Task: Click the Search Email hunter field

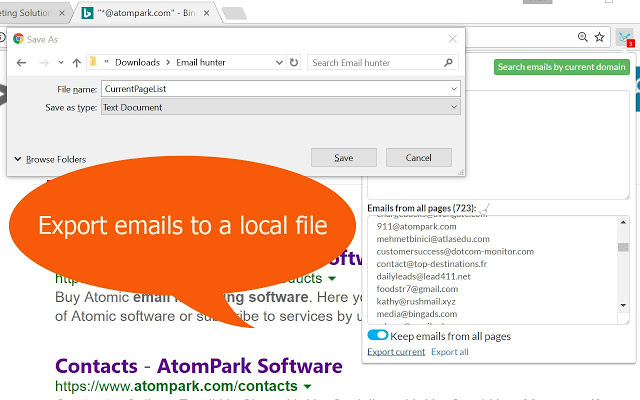Action: 383,62
